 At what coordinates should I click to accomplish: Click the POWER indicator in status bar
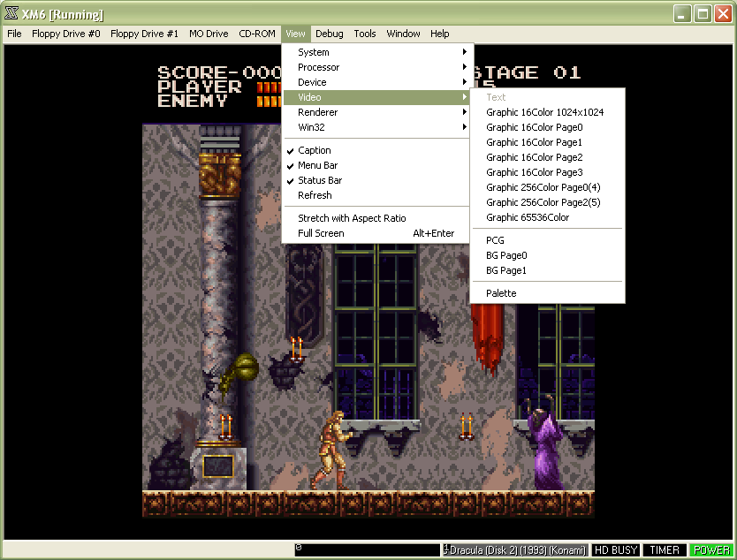(711, 550)
